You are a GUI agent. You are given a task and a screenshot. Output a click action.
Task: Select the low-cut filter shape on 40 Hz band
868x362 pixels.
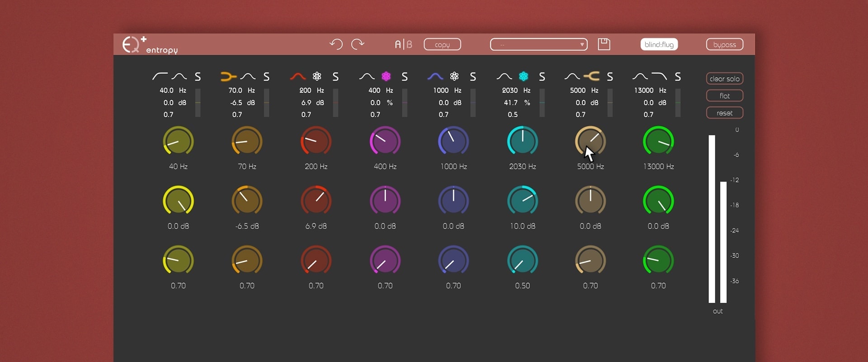tap(160, 76)
